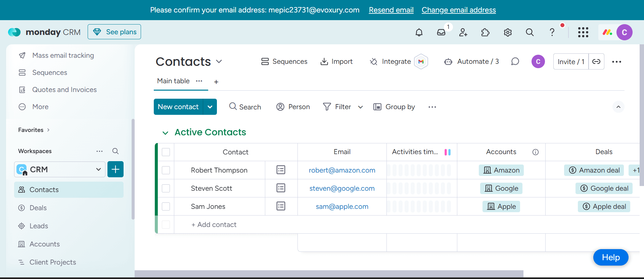Screen dimensions: 644x279
Task: Click the Resend email link
Action: [x=391, y=10]
